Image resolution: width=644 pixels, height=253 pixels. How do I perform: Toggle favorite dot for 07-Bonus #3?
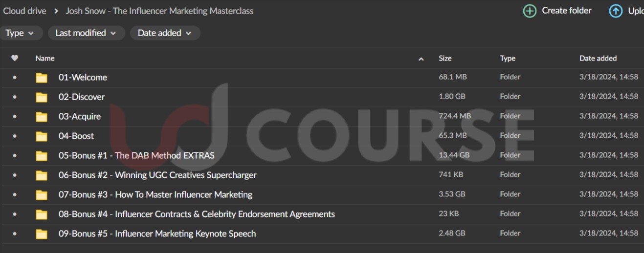coord(15,194)
